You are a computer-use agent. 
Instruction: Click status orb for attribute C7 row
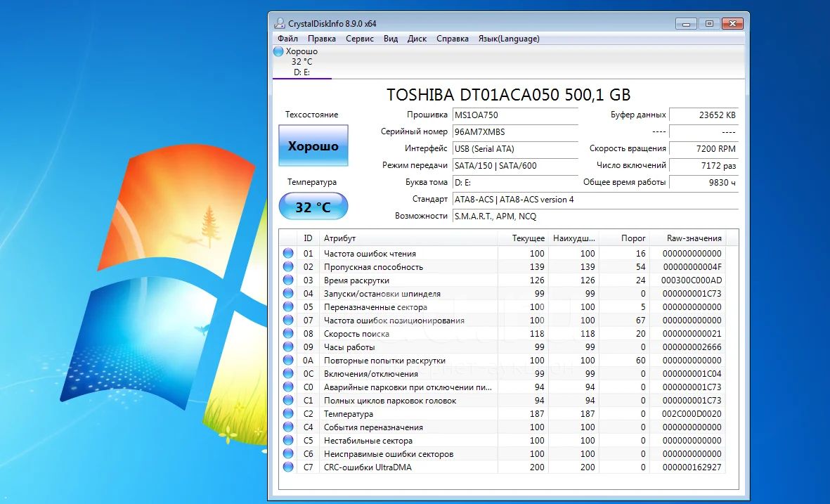[x=288, y=467]
